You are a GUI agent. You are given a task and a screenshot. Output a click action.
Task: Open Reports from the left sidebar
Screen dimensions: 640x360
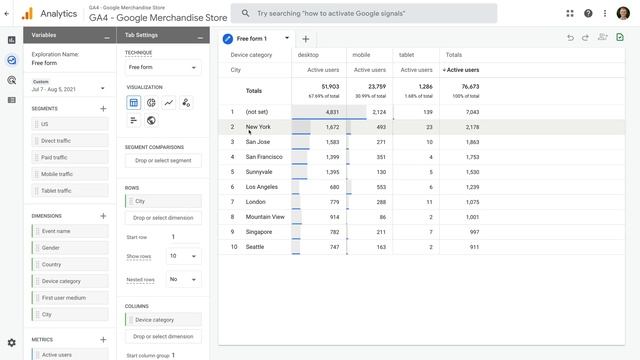tap(11, 40)
